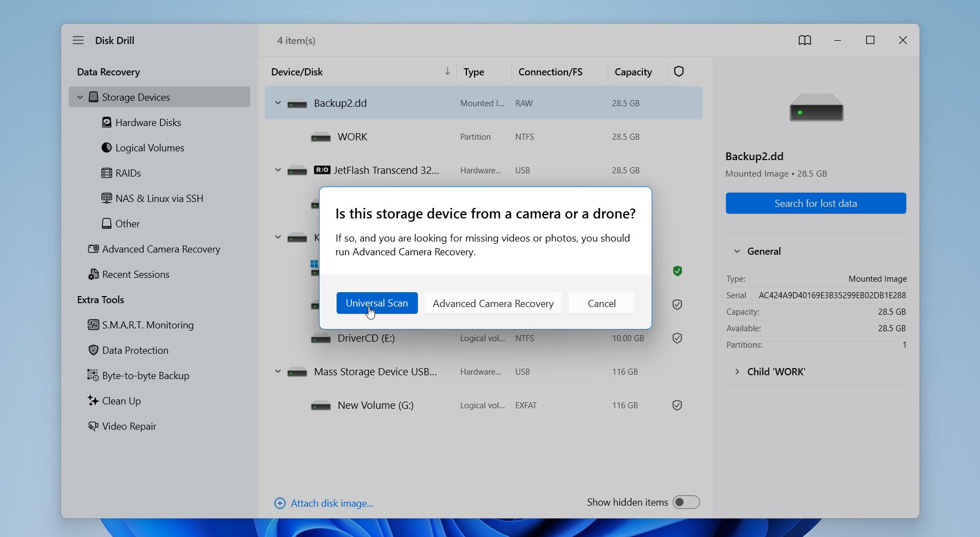Open the Video Repair tool
This screenshot has width=980, height=537.
(x=122, y=426)
